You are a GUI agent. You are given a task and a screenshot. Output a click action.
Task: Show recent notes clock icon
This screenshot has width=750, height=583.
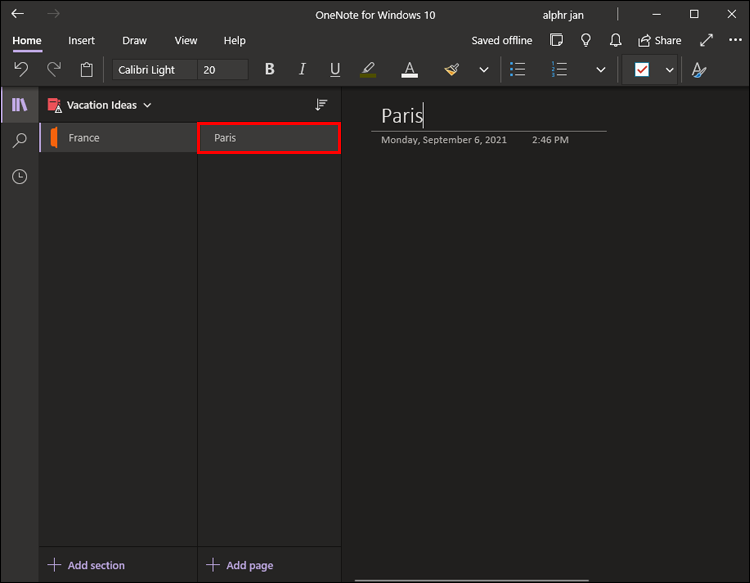(19, 177)
